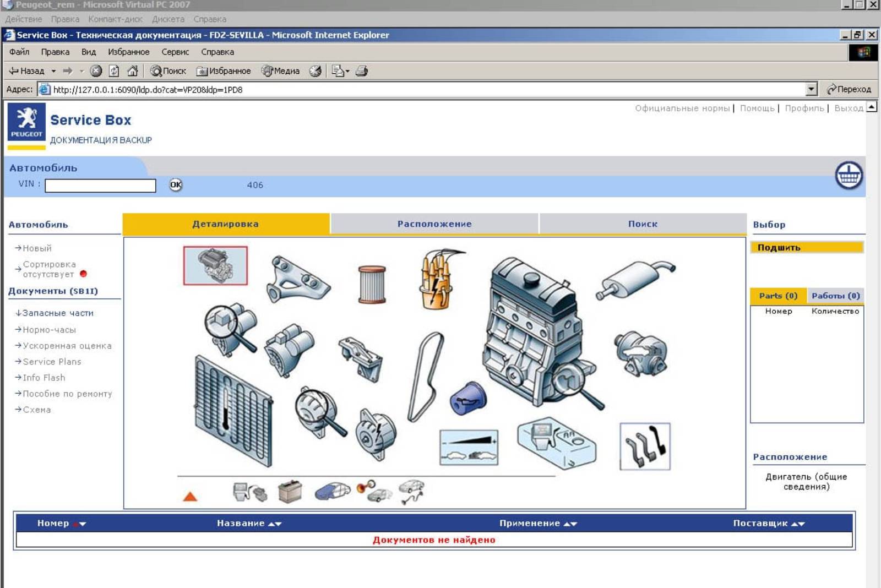Confirm the VIN with the OK button
The height and width of the screenshot is (588, 881).
click(176, 185)
